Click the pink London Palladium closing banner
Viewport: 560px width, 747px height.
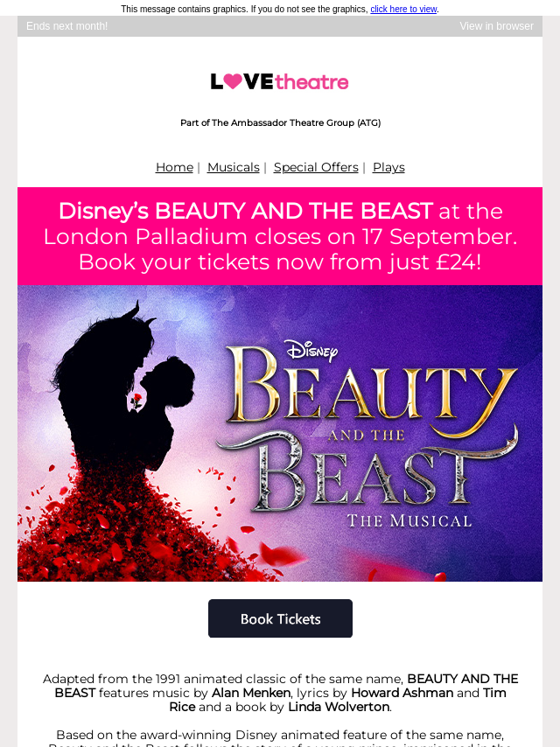tap(280, 236)
